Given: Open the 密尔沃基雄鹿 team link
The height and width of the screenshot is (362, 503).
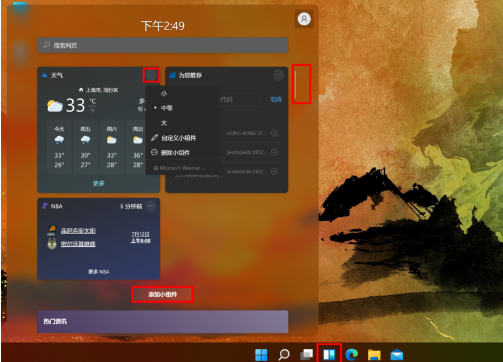Looking at the screenshot, I should coord(78,244).
